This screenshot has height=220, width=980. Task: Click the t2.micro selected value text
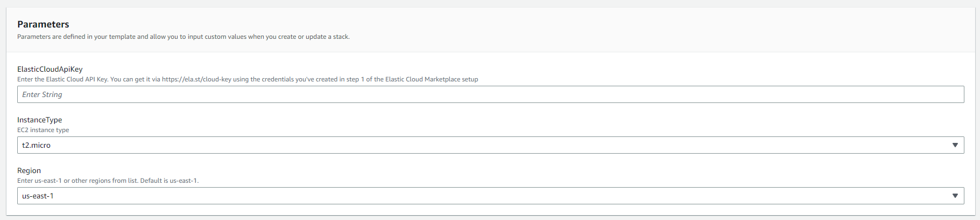[x=36, y=145]
